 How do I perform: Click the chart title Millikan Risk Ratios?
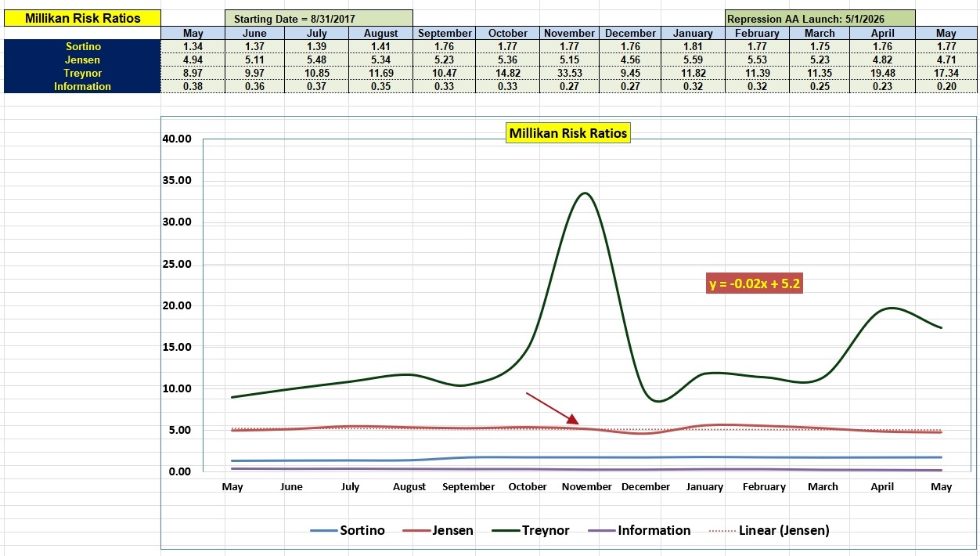tap(568, 133)
